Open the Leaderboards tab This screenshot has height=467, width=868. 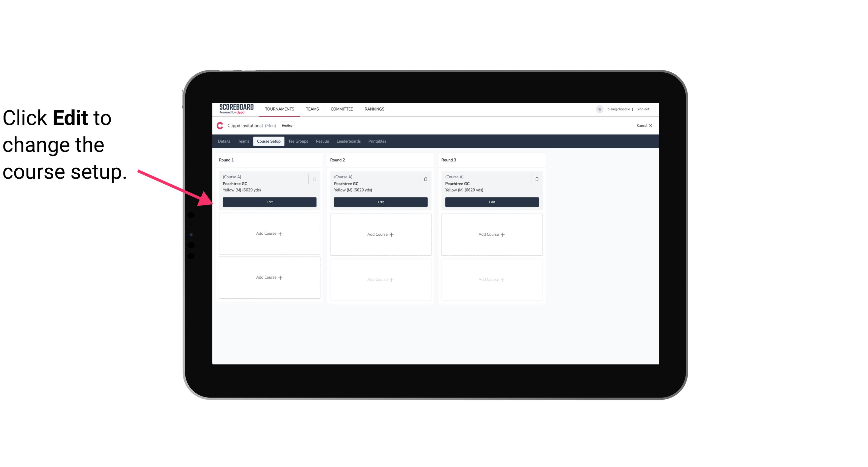[x=349, y=141]
